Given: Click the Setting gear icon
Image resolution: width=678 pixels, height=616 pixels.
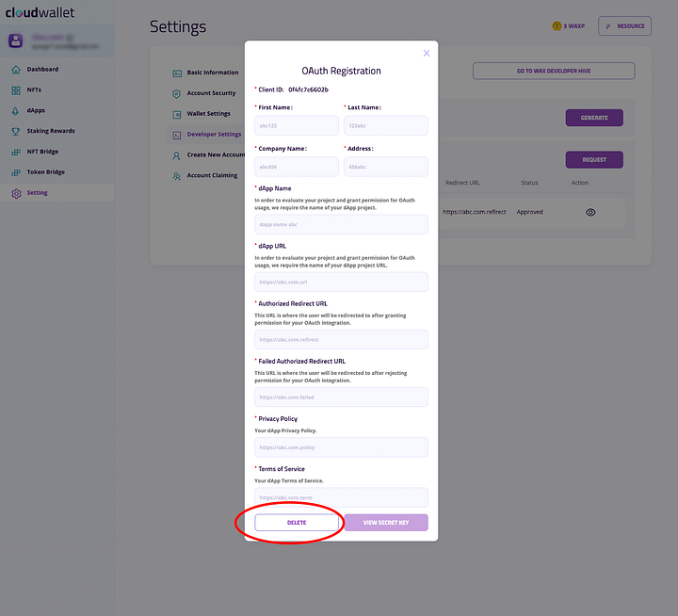Looking at the screenshot, I should [x=16, y=193].
